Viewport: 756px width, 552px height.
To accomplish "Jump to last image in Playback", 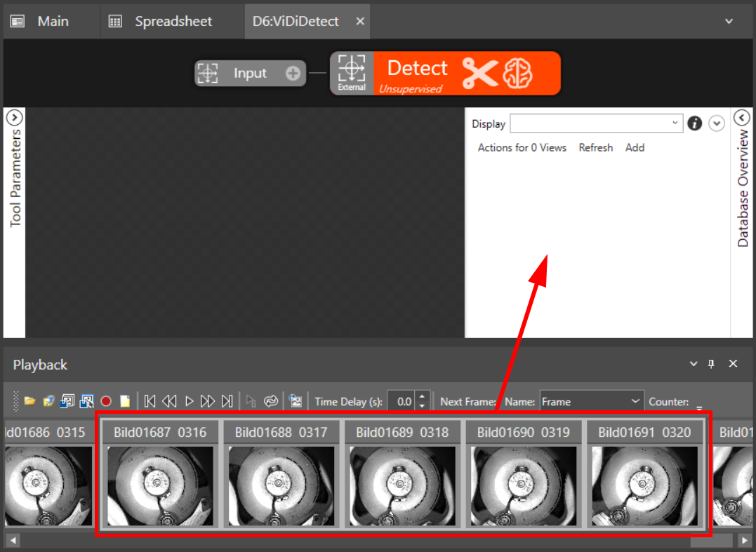I will click(x=227, y=401).
